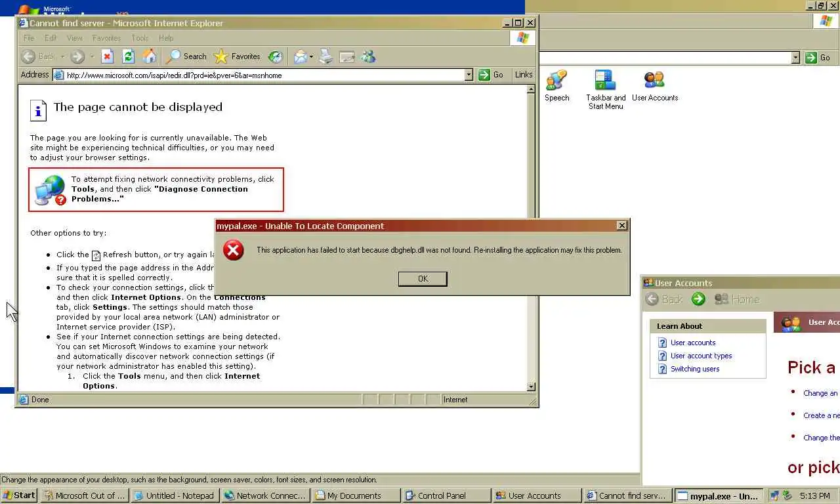Click the Internet Explorer address URL field

click(262, 75)
